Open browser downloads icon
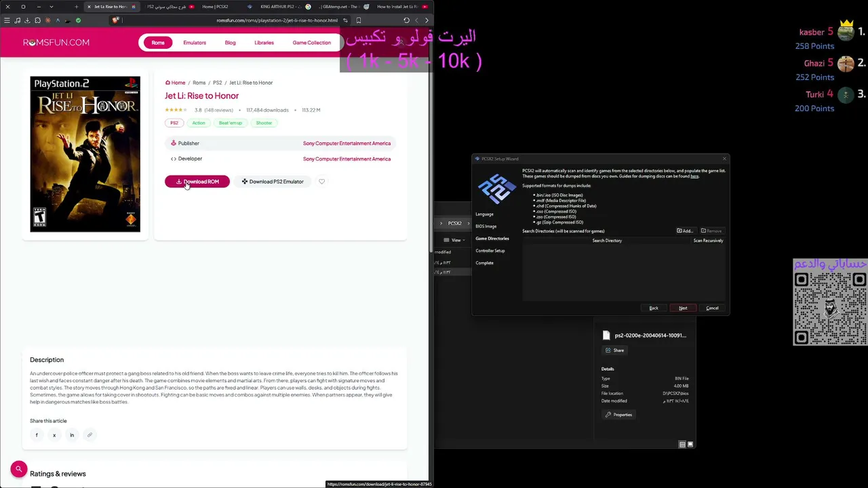The height and width of the screenshot is (488, 868). pyautogui.click(x=27, y=20)
